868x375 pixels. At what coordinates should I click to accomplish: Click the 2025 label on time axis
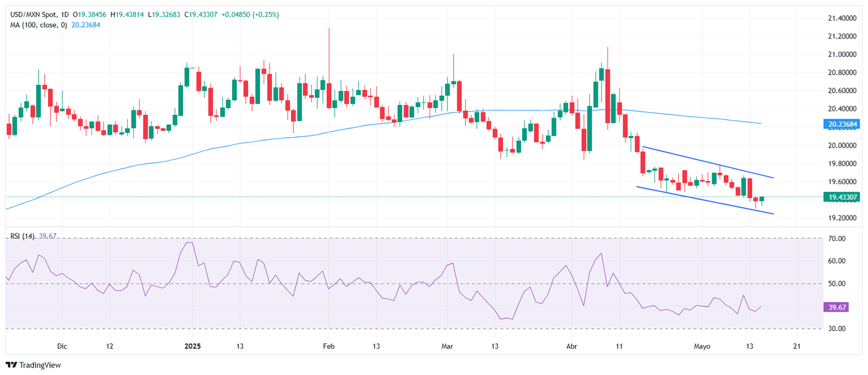(192, 346)
